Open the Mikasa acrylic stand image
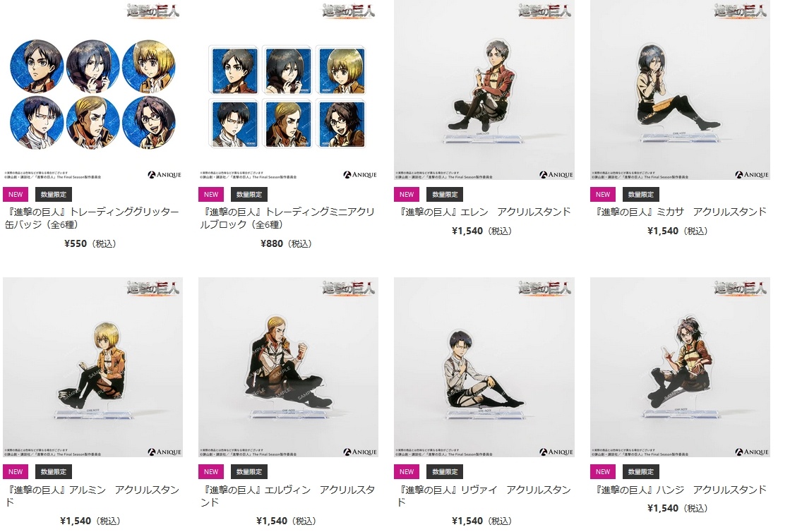This screenshot has width=790, height=532. 680,90
